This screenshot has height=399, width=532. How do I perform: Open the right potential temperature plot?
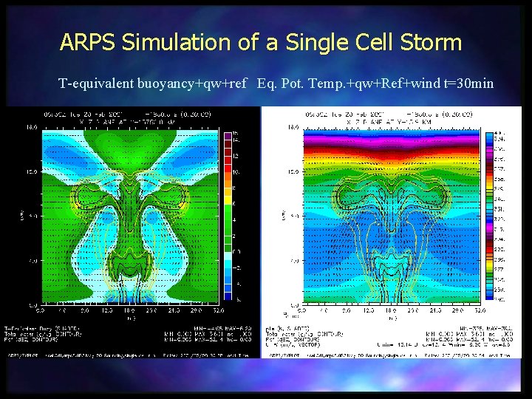392,216
